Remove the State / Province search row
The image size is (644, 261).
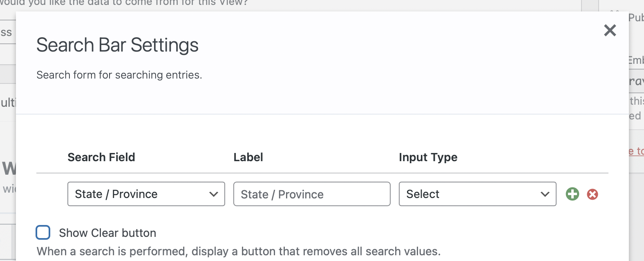[592, 194]
